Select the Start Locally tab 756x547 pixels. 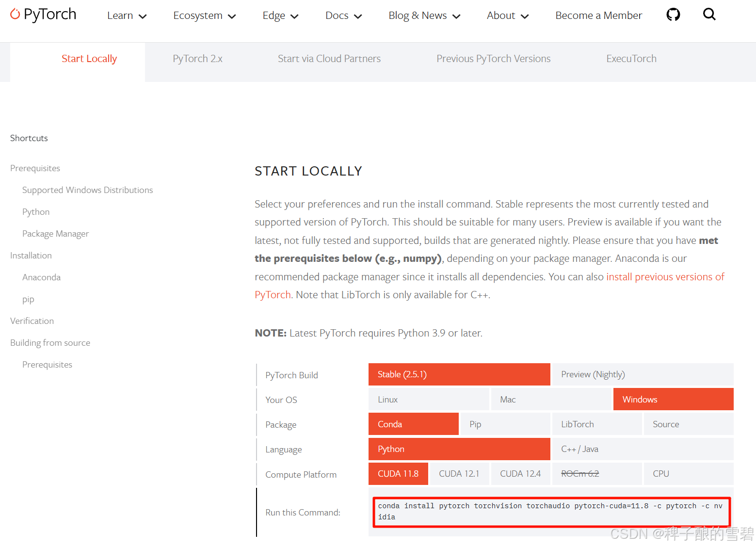89,59
